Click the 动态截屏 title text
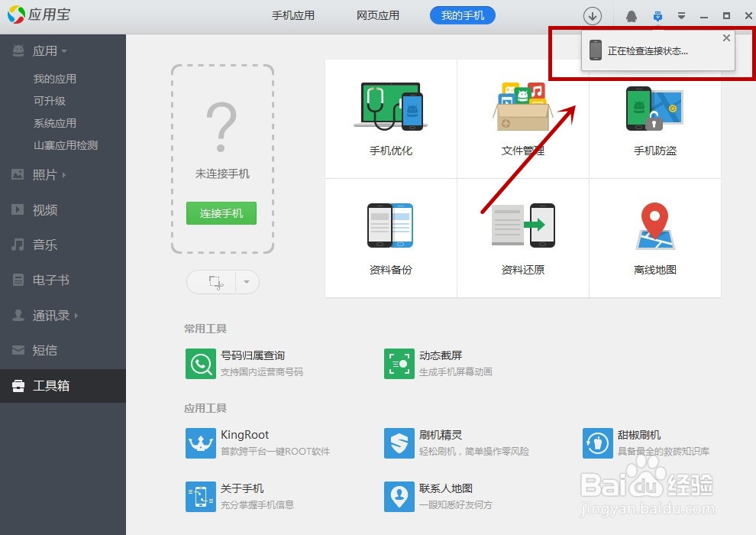This screenshot has width=756, height=535. 440,355
